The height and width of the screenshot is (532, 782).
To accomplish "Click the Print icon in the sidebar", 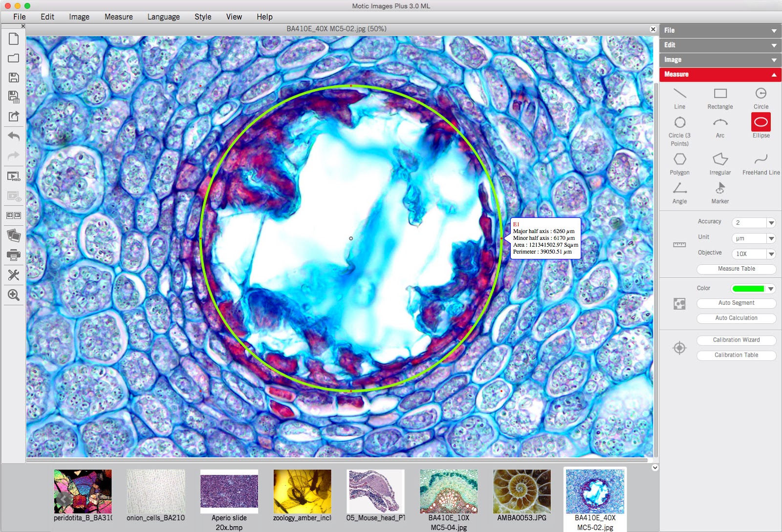I will [14, 255].
